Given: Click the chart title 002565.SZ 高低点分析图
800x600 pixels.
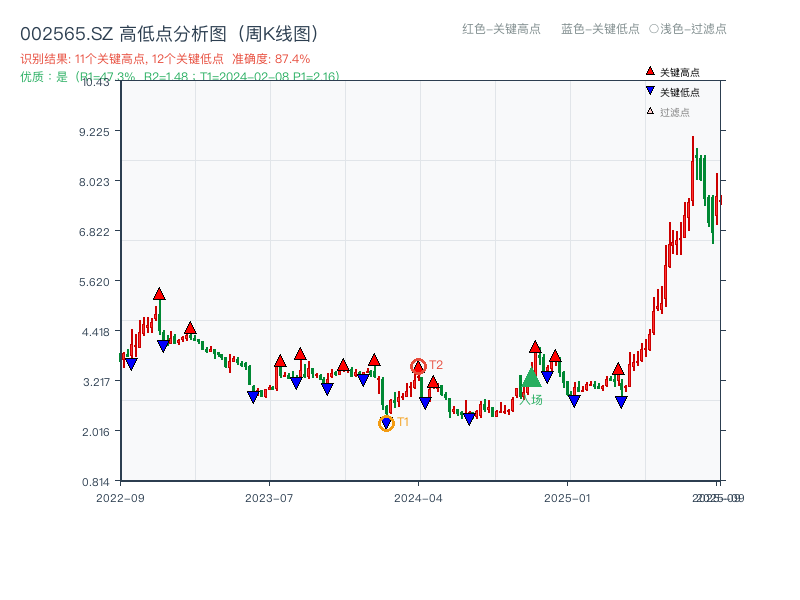Looking at the screenshot, I should [x=169, y=34].
